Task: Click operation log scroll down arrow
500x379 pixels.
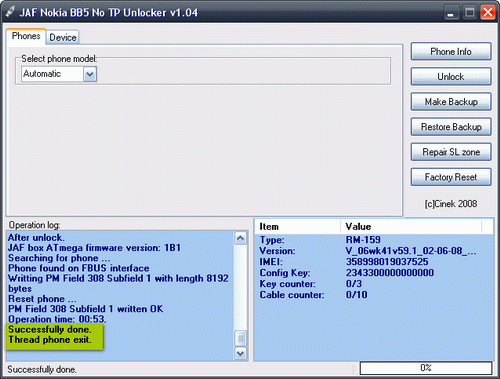Action: pyautogui.click(x=240, y=353)
